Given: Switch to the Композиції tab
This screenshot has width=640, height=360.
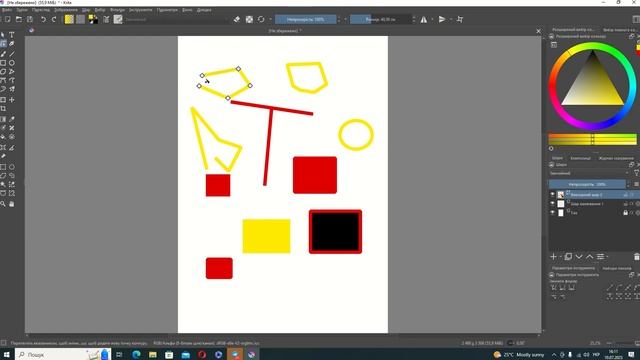Looking at the screenshot, I should coord(580,158).
